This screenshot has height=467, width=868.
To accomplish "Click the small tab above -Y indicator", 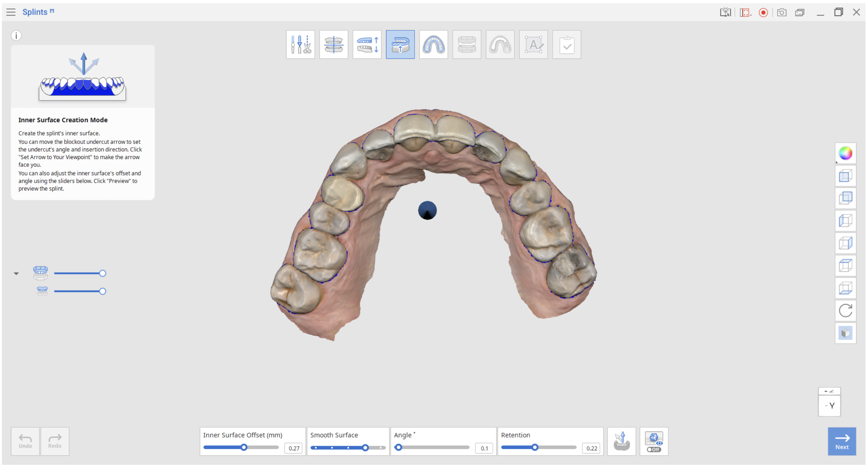I will 829,391.
